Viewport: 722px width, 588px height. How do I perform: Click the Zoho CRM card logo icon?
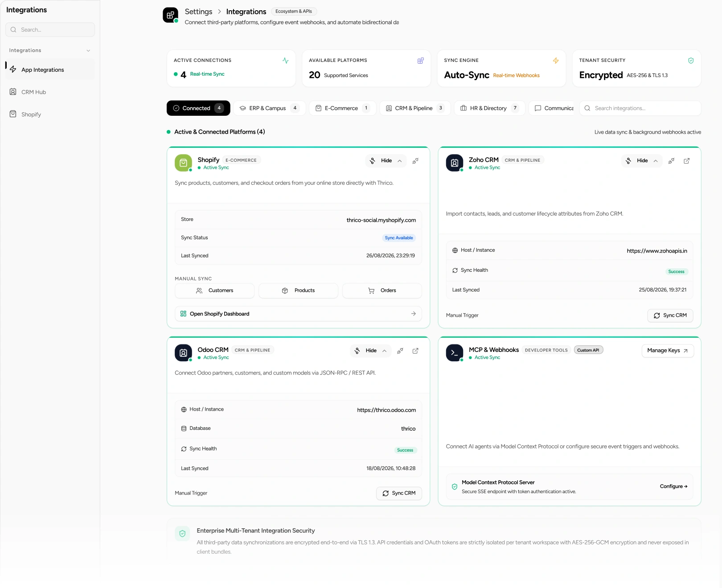(x=455, y=163)
